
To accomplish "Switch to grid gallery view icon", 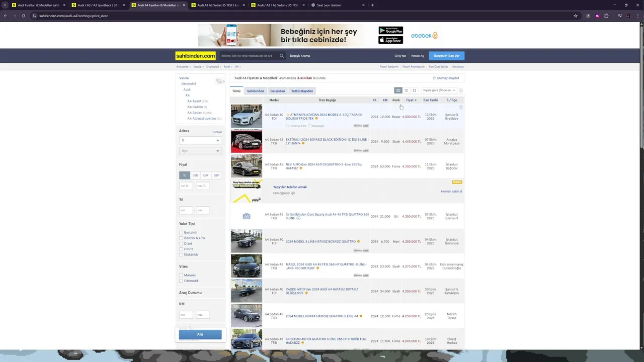I will [x=414, y=90].
